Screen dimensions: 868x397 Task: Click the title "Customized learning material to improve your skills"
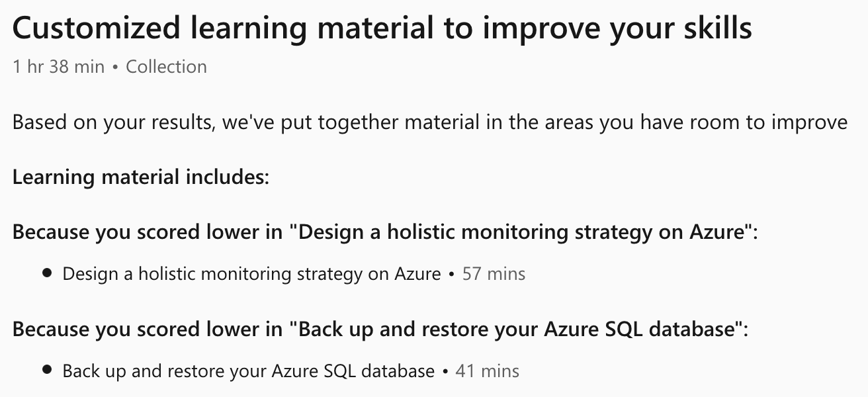[x=382, y=28]
